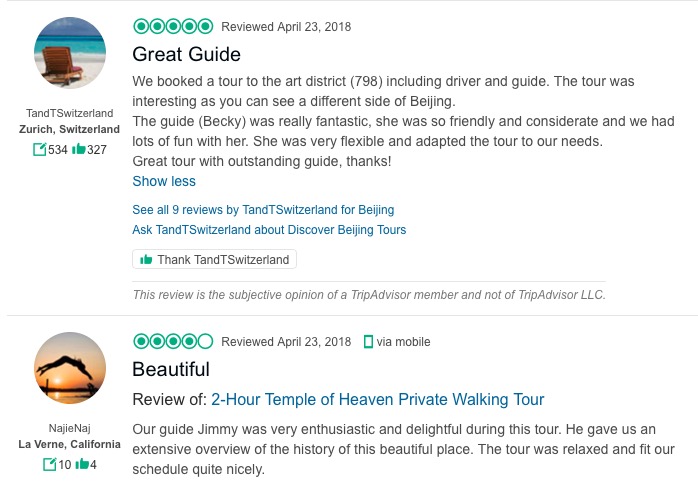Open the Beautiful review title
The height and width of the screenshot is (487, 698).
171,369
